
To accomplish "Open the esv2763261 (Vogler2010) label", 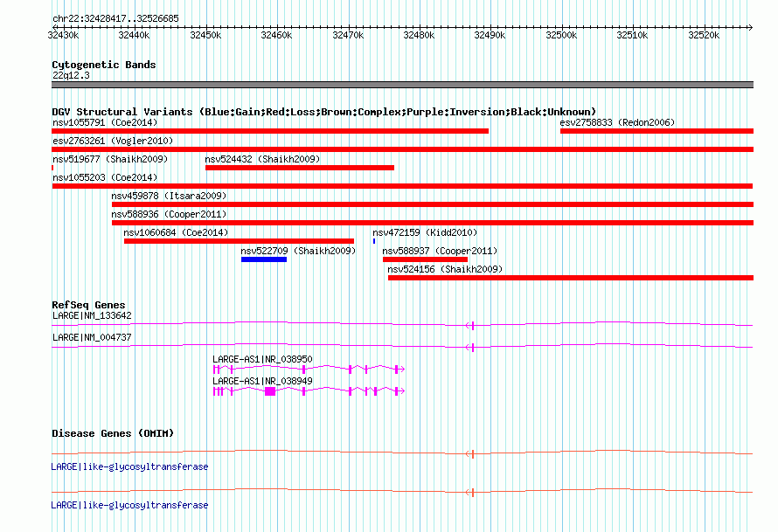I will point(113,141).
